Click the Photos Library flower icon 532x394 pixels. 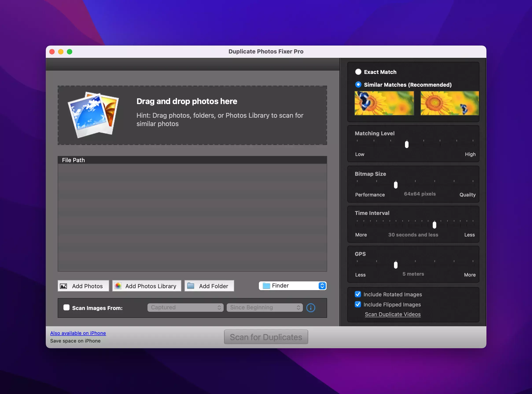(x=118, y=286)
